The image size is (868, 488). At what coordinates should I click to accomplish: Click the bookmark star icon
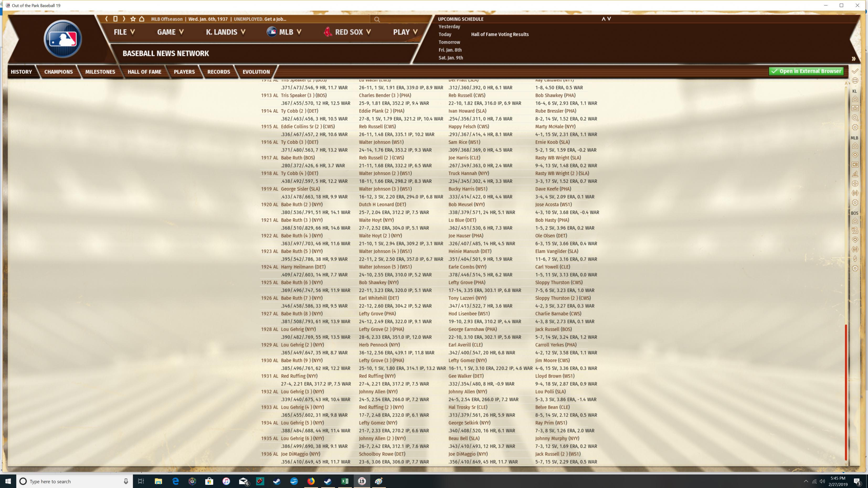click(x=133, y=19)
